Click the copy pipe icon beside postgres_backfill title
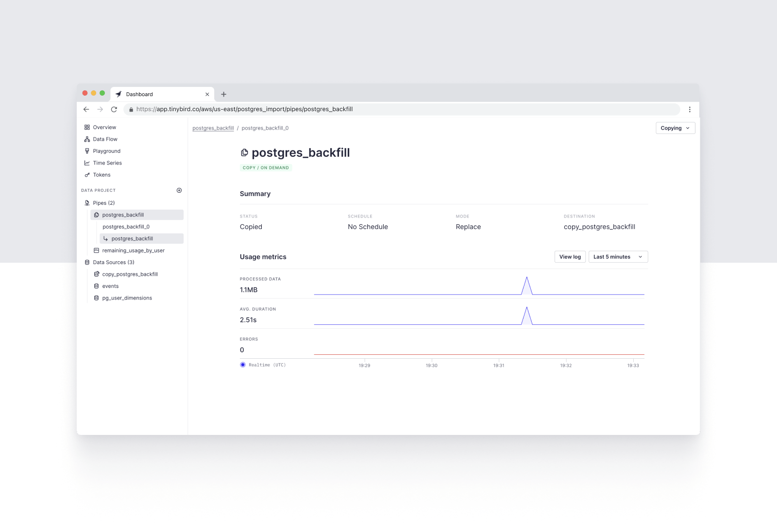The width and height of the screenshot is (777, 532). pyautogui.click(x=244, y=153)
